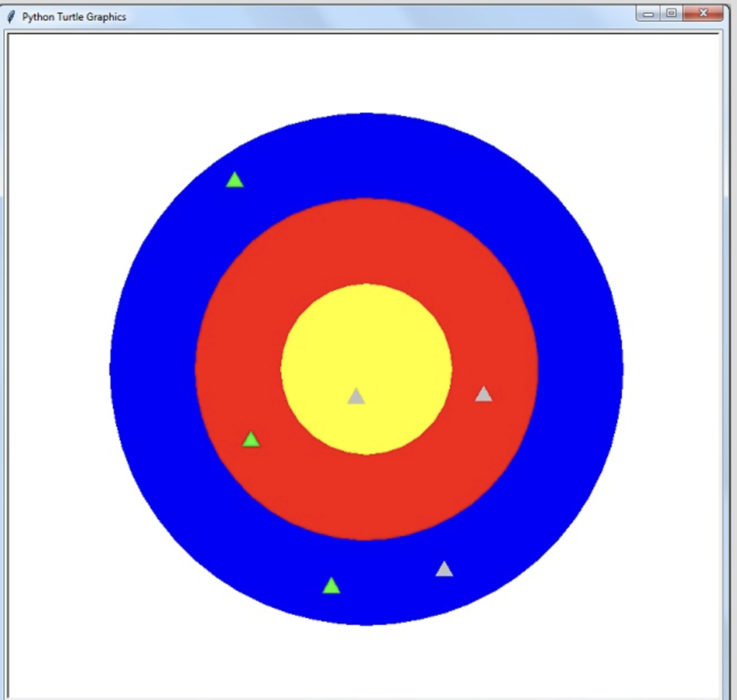Minimize the Python Turtle Graphics window
The width and height of the screenshot is (737, 700).
(x=648, y=13)
